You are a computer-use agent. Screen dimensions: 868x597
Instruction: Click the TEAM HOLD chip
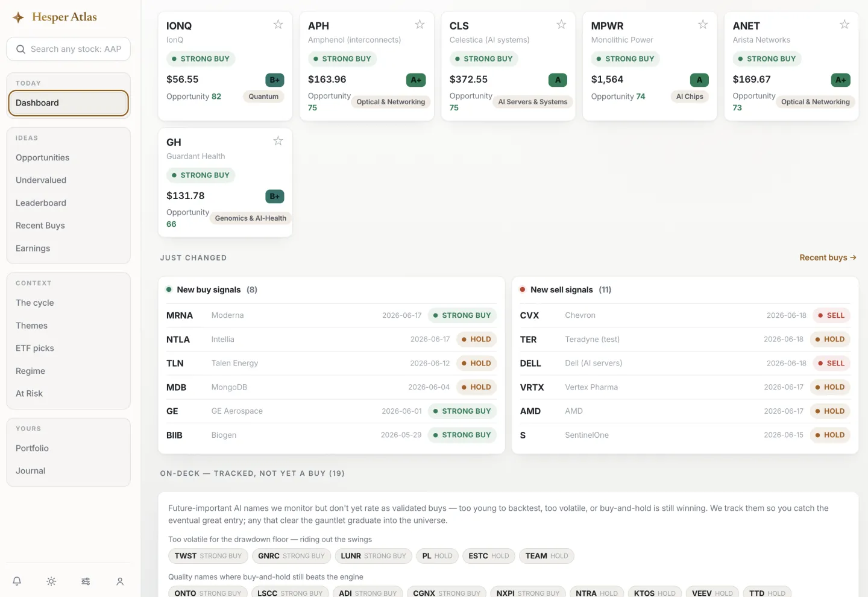547,556
